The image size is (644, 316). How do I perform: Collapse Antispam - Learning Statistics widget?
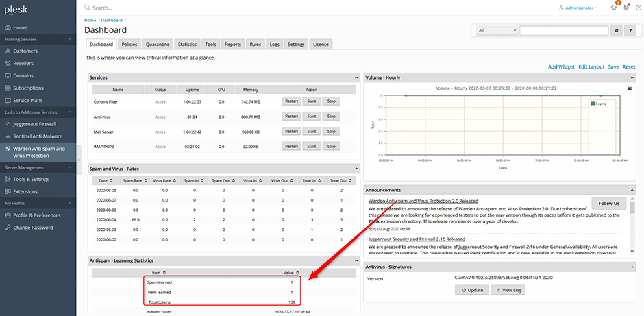356,260
